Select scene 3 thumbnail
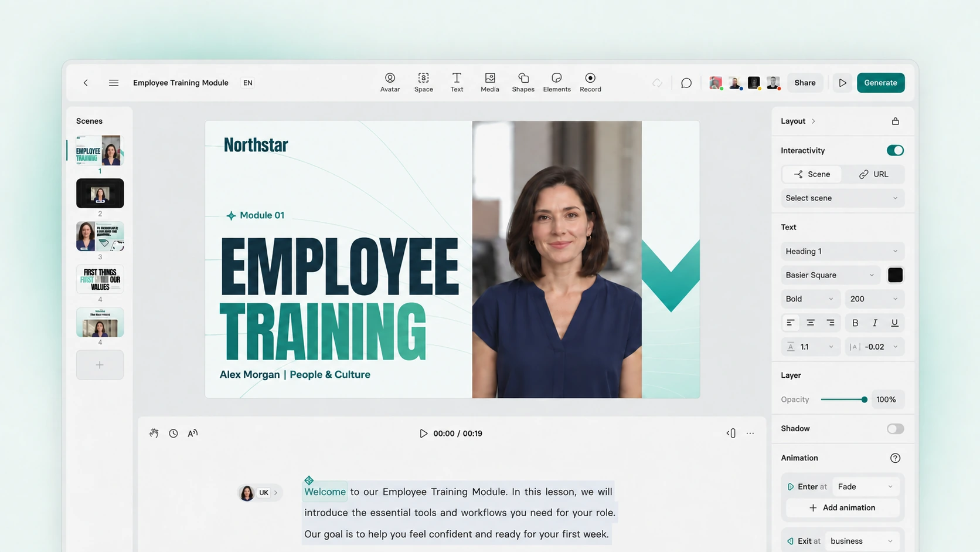The width and height of the screenshot is (980, 552). point(100,236)
